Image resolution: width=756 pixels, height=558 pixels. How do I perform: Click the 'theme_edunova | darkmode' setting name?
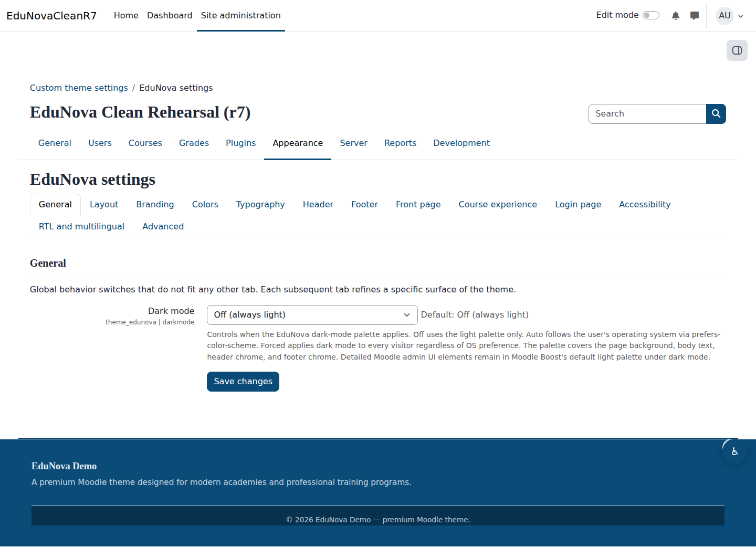(150, 322)
